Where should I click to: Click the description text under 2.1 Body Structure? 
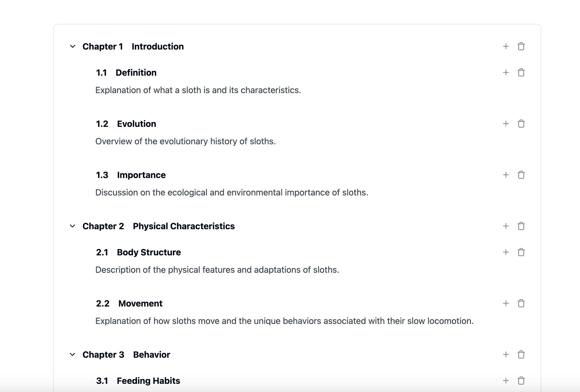pyautogui.click(x=217, y=270)
